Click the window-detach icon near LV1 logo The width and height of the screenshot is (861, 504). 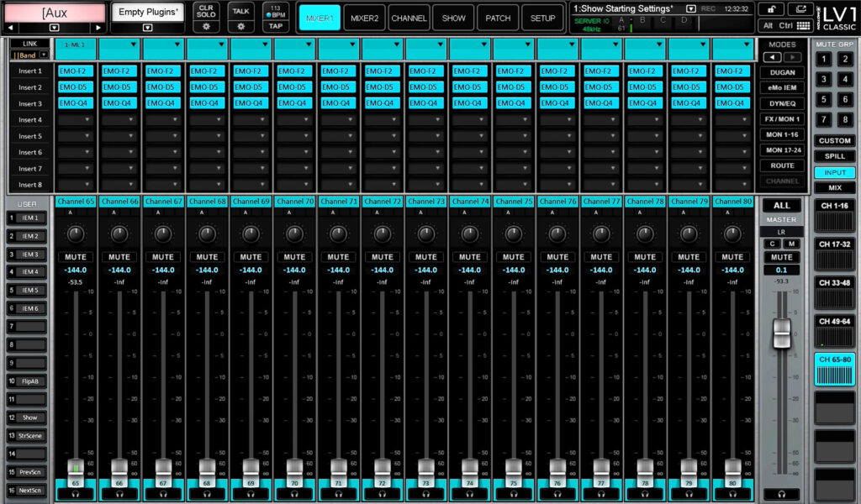tap(802, 8)
